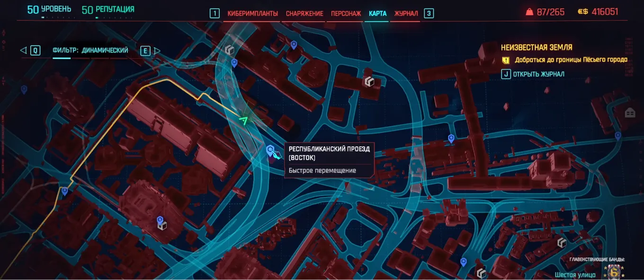The height and width of the screenshot is (280, 644).
Task: Click the previous filter left arrow
Action: (23, 50)
